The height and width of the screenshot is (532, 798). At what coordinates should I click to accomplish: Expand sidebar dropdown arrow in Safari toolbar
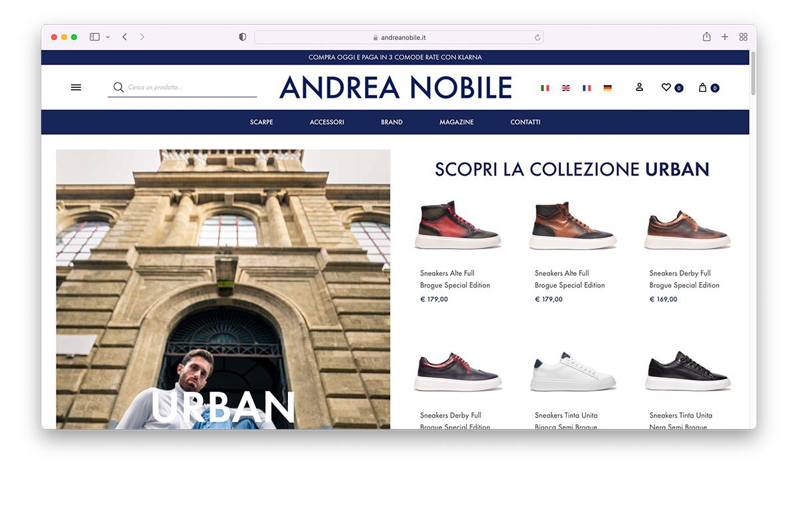[108, 37]
